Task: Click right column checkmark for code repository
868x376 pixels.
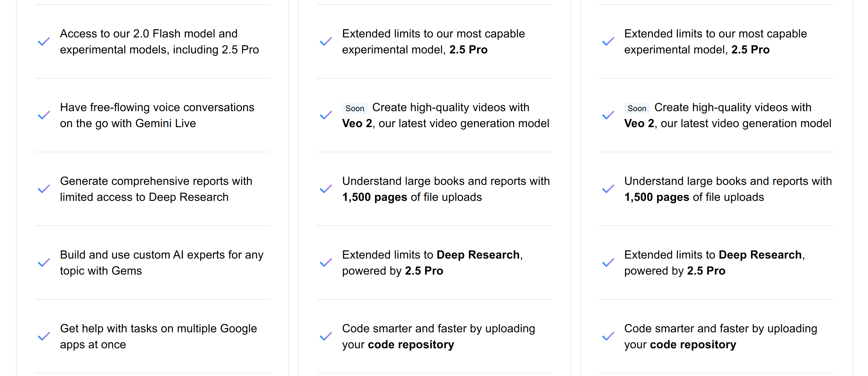Action: 608,336
